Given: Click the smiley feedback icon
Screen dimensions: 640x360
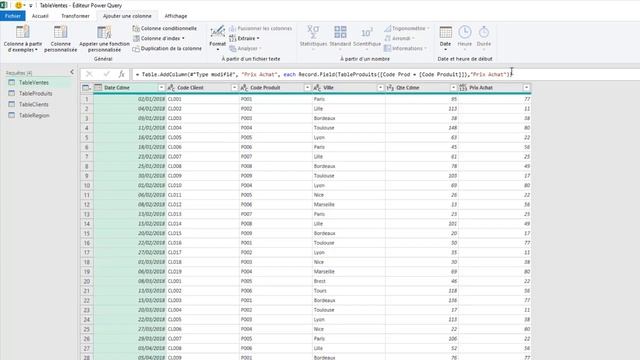Looking at the screenshot, I should (18, 5).
